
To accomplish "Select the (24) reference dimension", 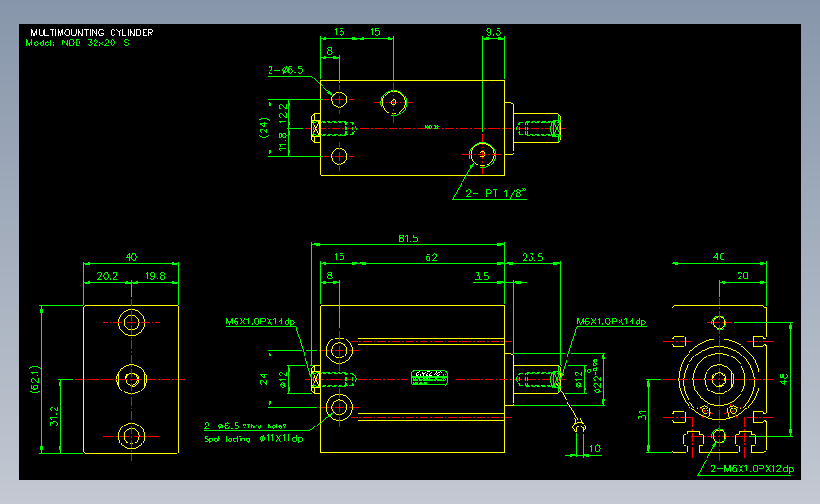I will coord(264,128).
